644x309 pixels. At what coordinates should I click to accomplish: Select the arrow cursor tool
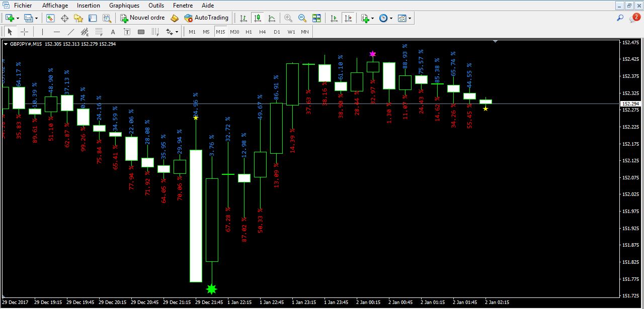click(x=10, y=32)
